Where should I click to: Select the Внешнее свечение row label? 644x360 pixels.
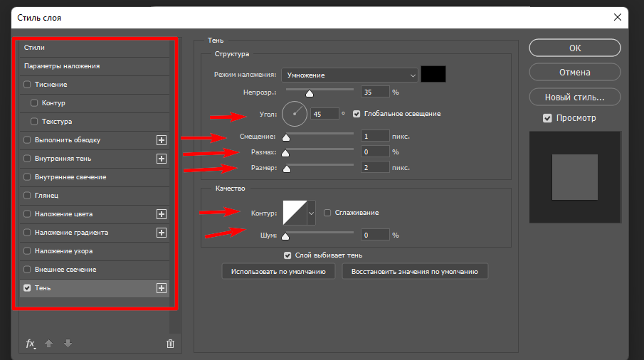[65, 269]
